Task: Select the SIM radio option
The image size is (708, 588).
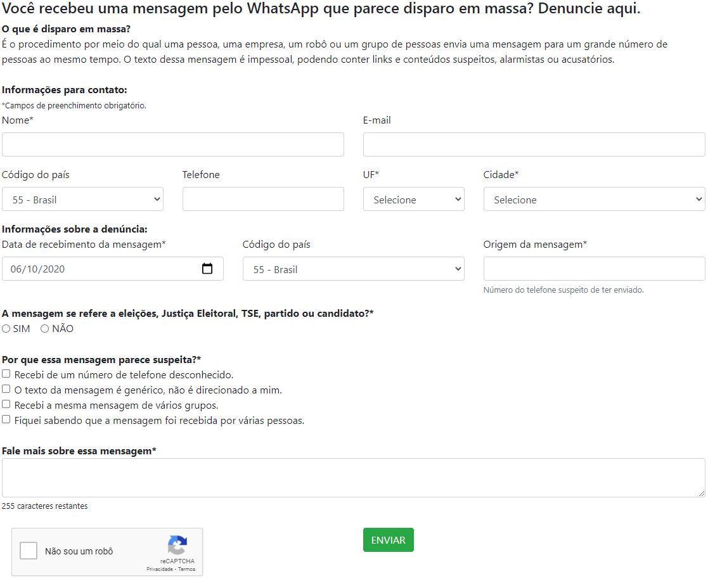Action: tap(6, 328)
